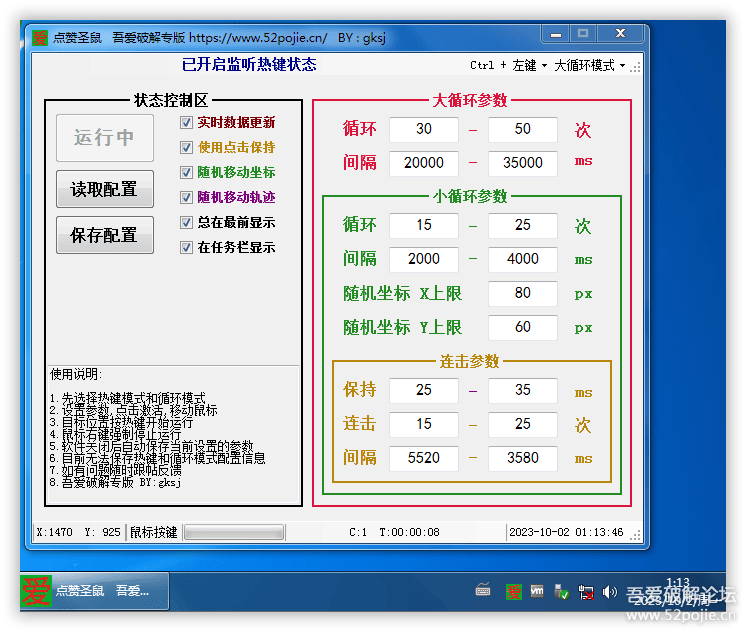Viewport: 746px width, 632px height.
Task: Minimize the 点赞圣鼠 window
Action: [x=556, y=34]
